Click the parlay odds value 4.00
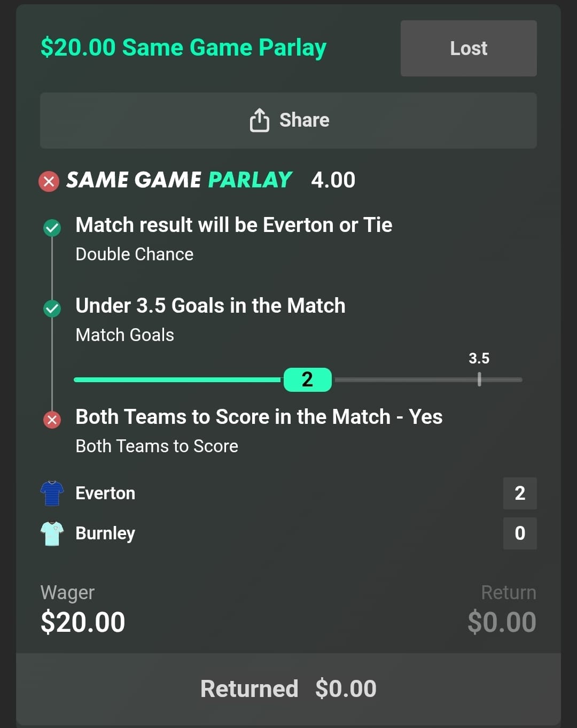577x728 pixels. (333, 180)
